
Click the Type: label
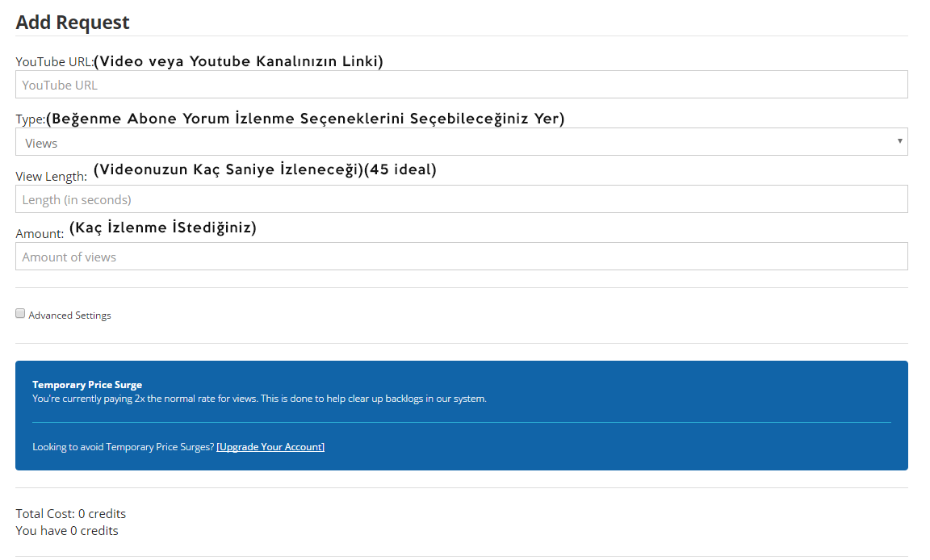point(30,119)
